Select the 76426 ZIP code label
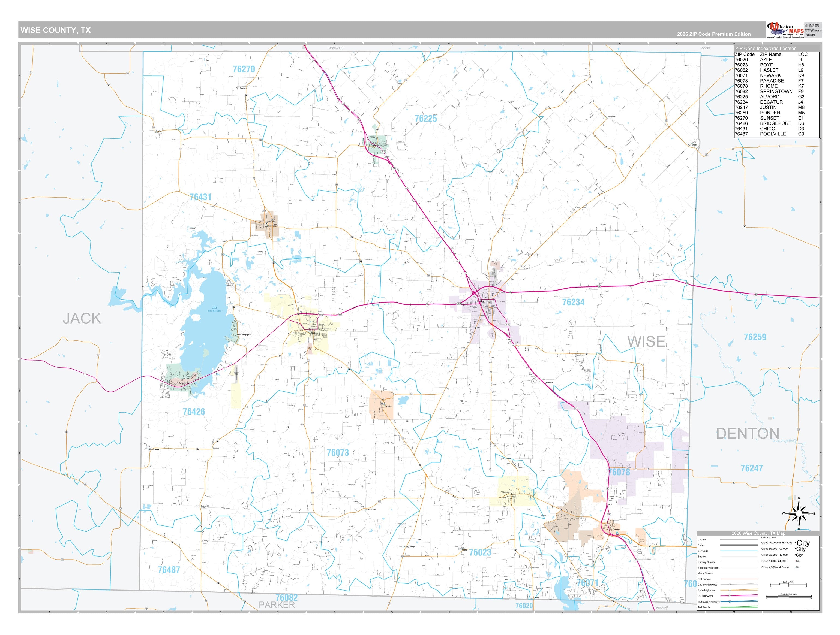Viewport: 840px width, 635px height. [194, 412]
